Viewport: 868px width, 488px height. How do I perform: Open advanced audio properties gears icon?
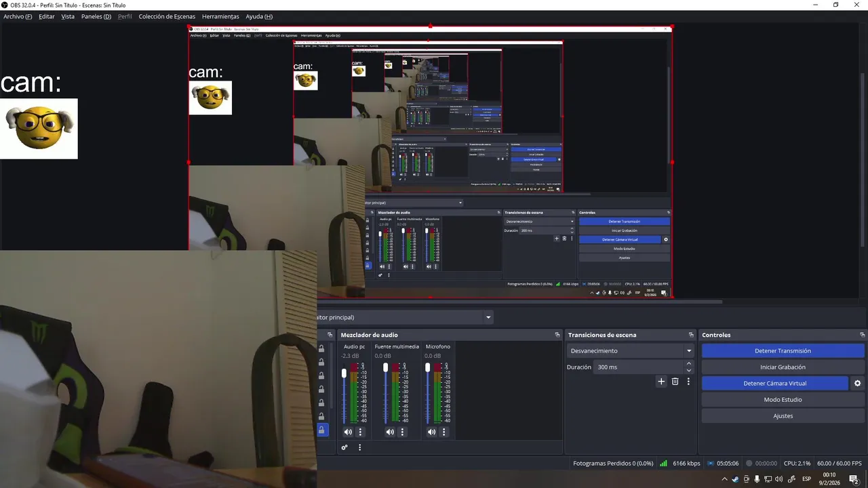(x=344, y=447)
